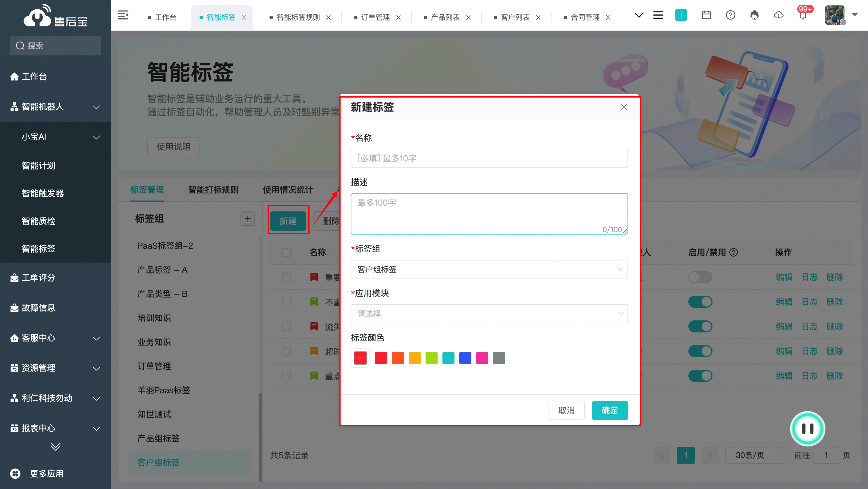This screenshot has height=489, width=868.
Task: Click the 故障信息 sidebar icon
Action: pos(14,308)
